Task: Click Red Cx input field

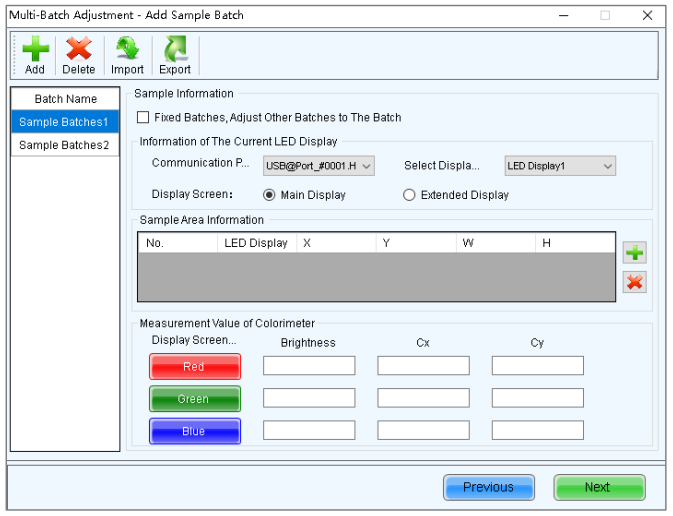Action: pyautogui.click(x=423, y=365)
